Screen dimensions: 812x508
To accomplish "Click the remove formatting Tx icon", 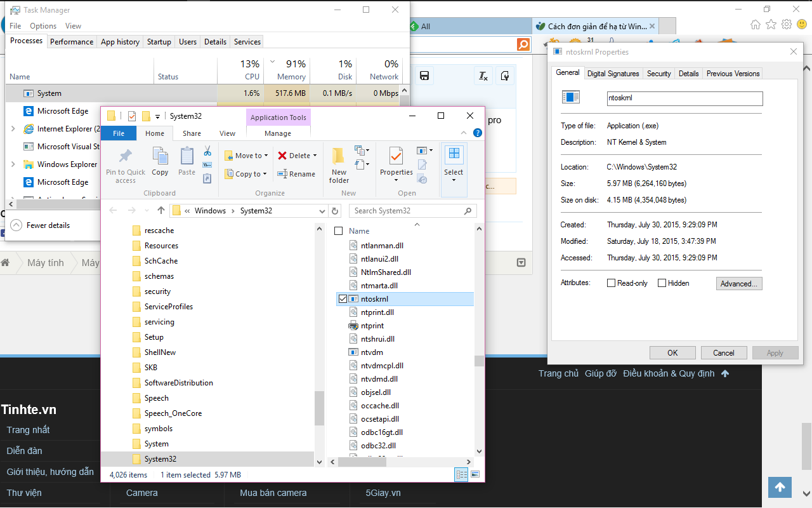I will (x=483, y=76).
